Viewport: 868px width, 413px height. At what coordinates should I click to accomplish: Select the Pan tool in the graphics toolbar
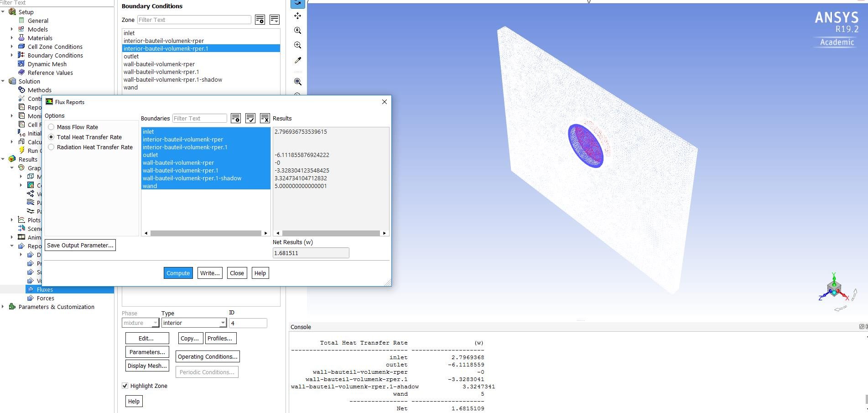click(298, 16)
